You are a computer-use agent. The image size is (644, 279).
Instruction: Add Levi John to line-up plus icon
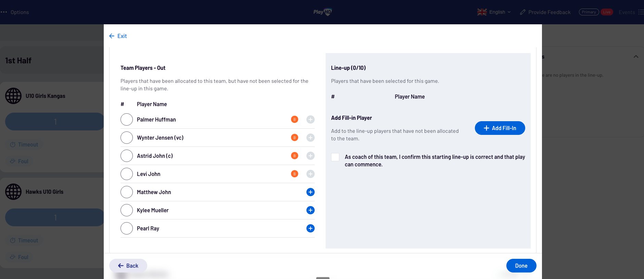pyautogui.click(x=311, y=174)
